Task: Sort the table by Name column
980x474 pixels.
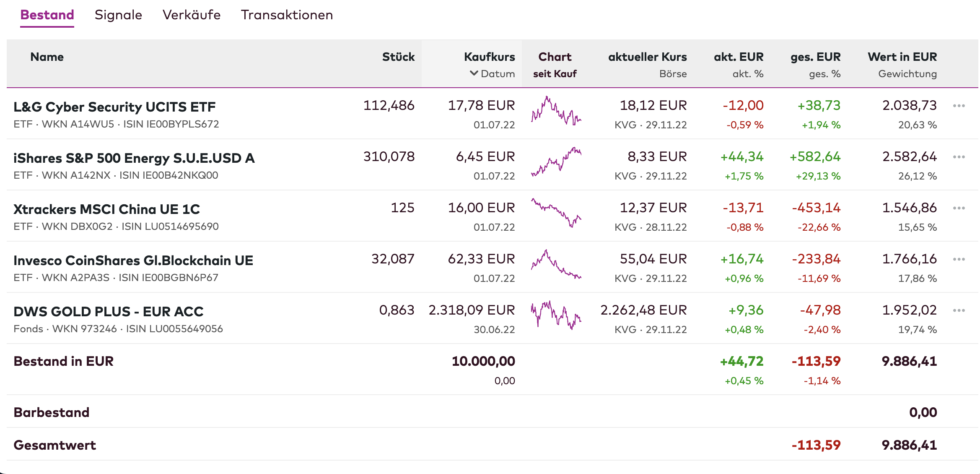Action: [47, 57]
